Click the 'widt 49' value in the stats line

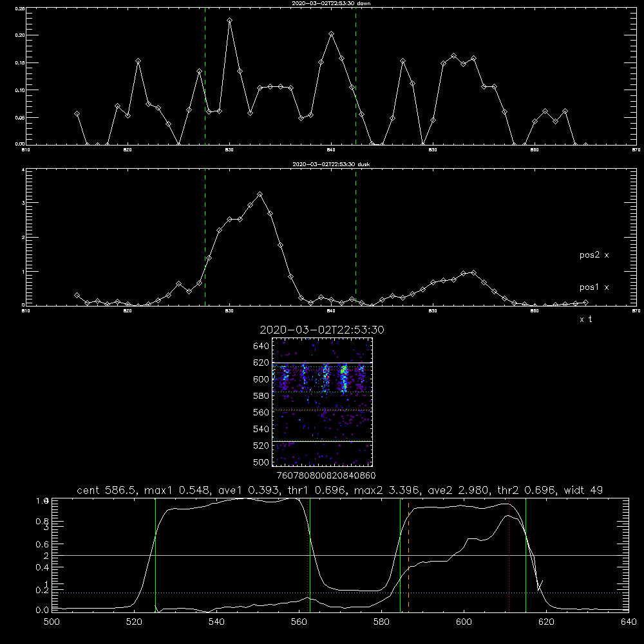click(583, 490)
